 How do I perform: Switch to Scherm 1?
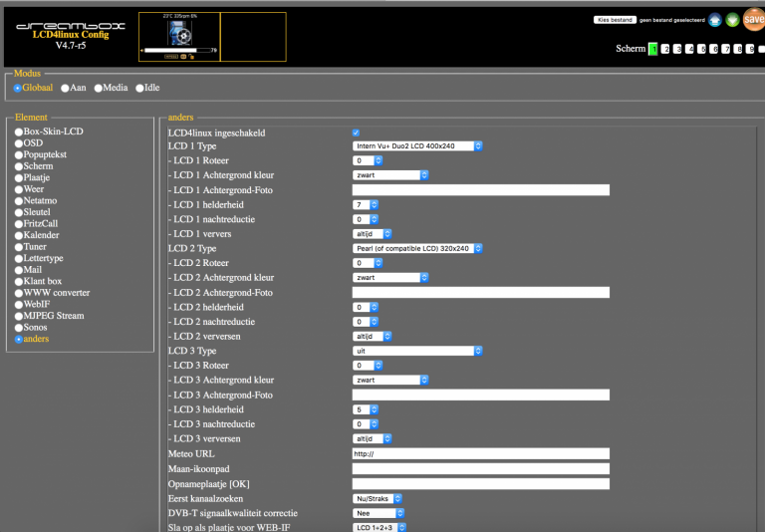[653, 48]
